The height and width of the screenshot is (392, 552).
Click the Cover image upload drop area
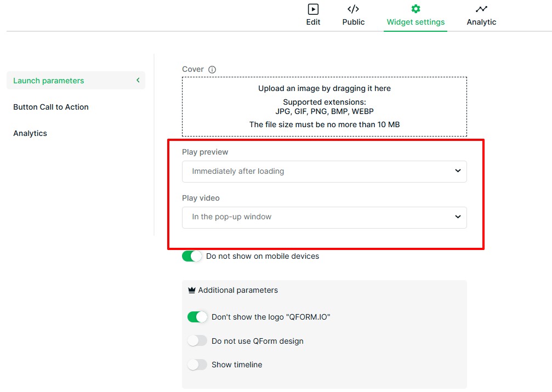[324, 107]
